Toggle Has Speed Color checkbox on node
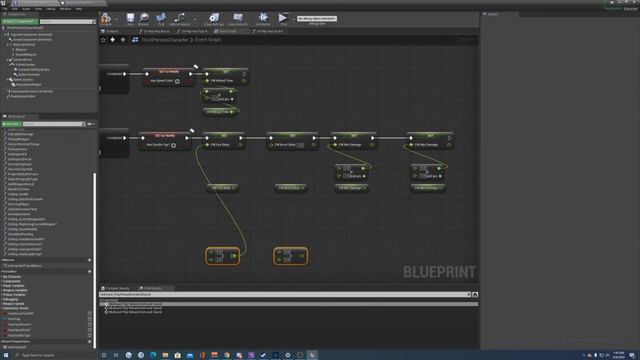The width and height of the screenshot is (640, 360). pos(178,81)
